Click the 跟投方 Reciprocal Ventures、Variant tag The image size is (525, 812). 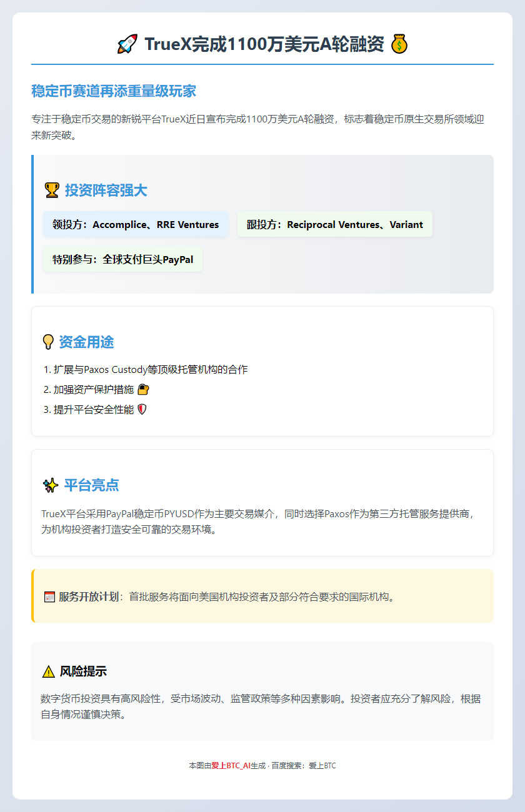click(335, 225)
